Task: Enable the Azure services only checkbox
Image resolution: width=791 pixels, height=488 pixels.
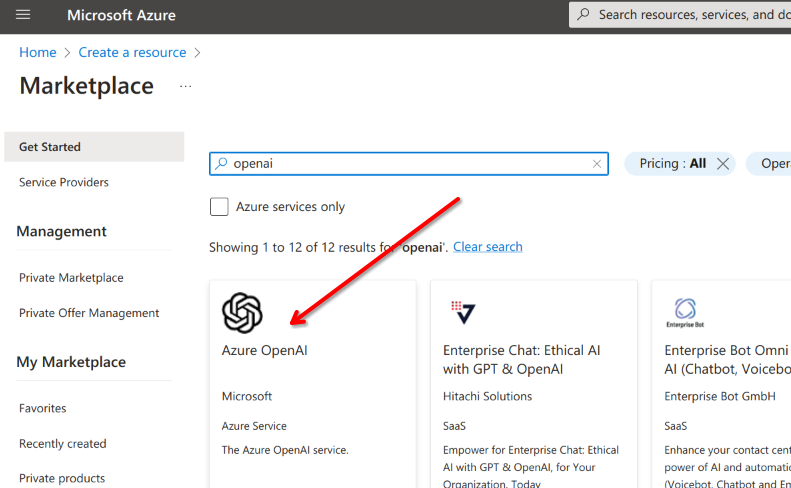Action: coord(219,207)
